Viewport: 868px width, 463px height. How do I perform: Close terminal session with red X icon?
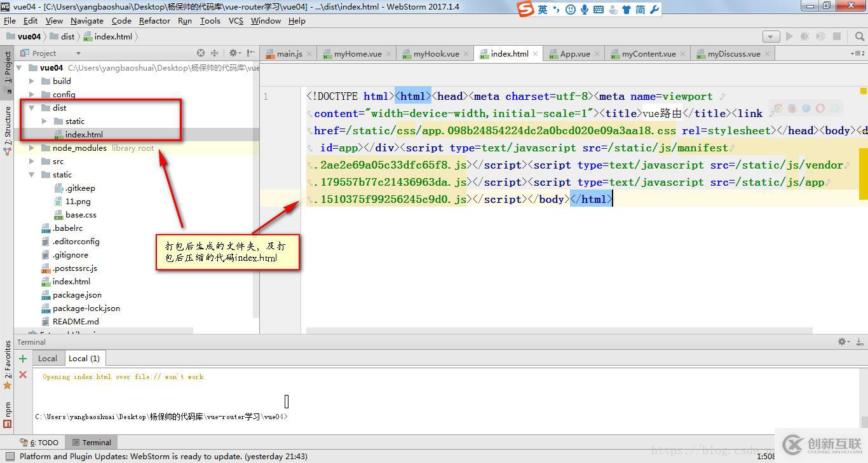point(23,375)
